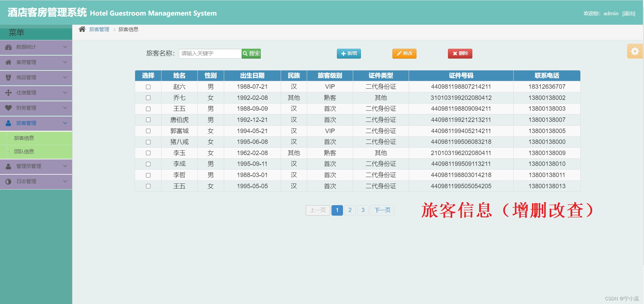Click the move icon beside 住宿管理

pos(8,93)
